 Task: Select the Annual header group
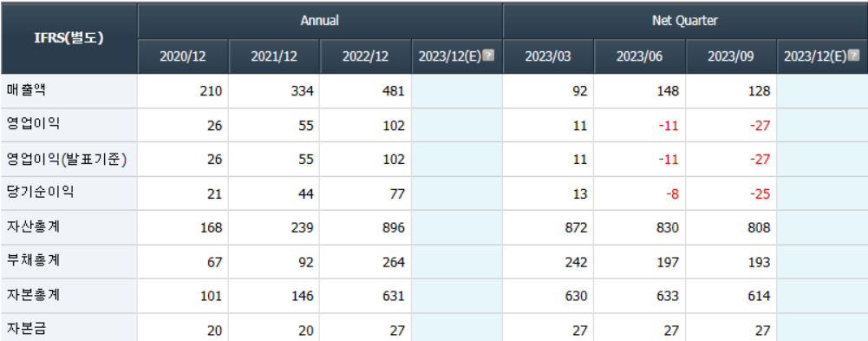coord(320,21)
